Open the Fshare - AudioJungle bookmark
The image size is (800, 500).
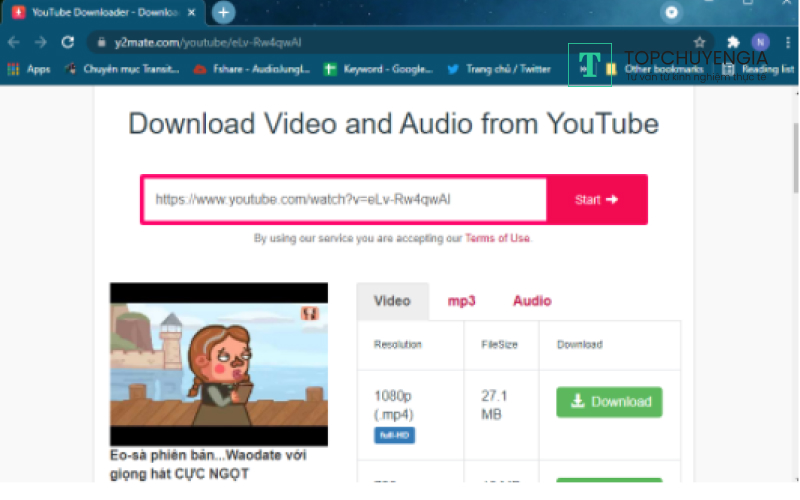click(251, 69)
